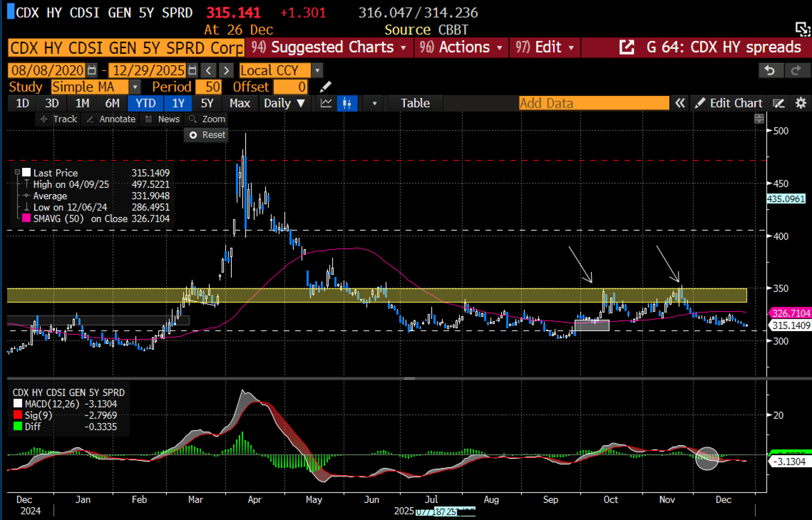Collapse panel with double left chevron
This screenshot has width=812, height=520.
pos(680,103)
